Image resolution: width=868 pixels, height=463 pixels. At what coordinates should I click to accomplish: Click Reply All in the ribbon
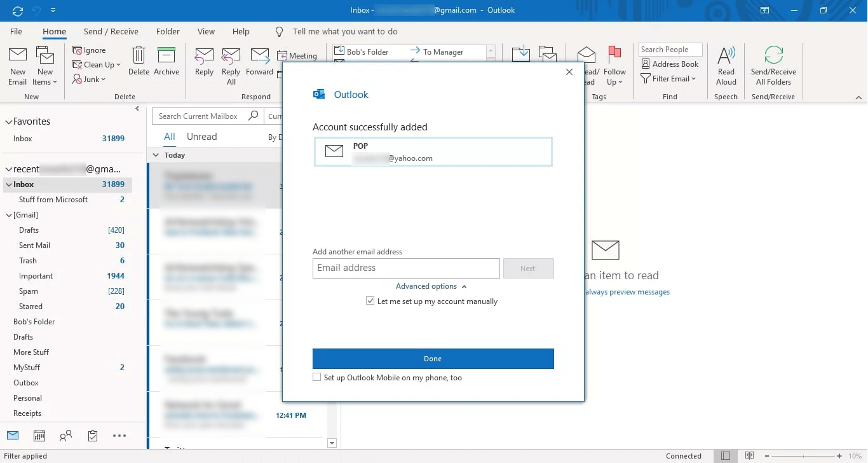point(231,66)
